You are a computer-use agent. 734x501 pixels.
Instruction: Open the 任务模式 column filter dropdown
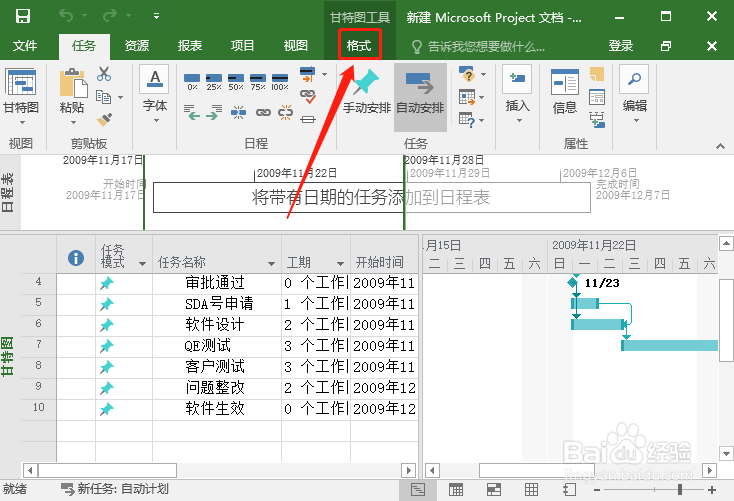coord(142,264)
